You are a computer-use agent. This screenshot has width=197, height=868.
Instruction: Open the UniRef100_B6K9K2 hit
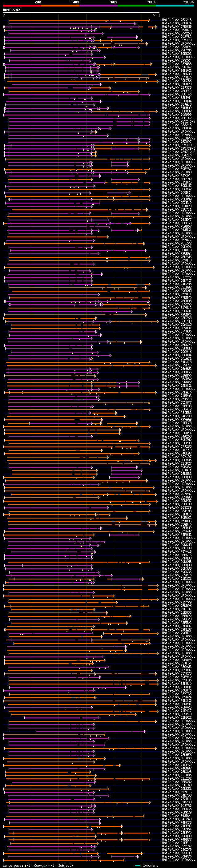(177, 71)
